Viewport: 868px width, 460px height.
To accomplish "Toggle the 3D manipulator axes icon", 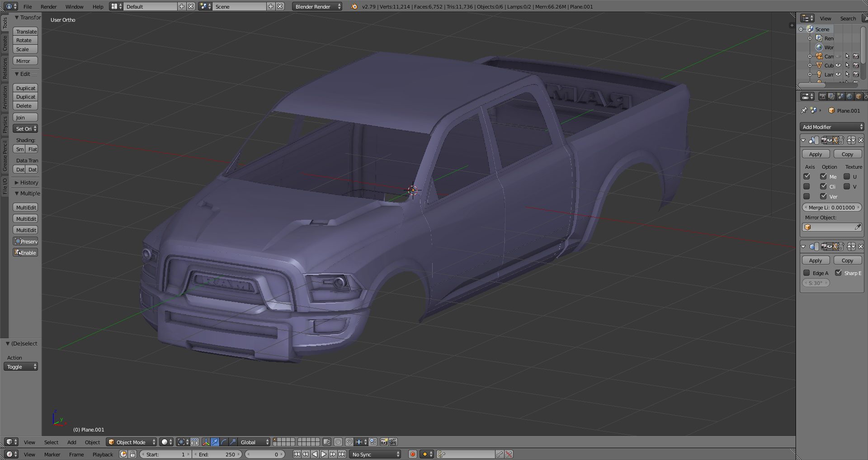I will coord(206,442).
